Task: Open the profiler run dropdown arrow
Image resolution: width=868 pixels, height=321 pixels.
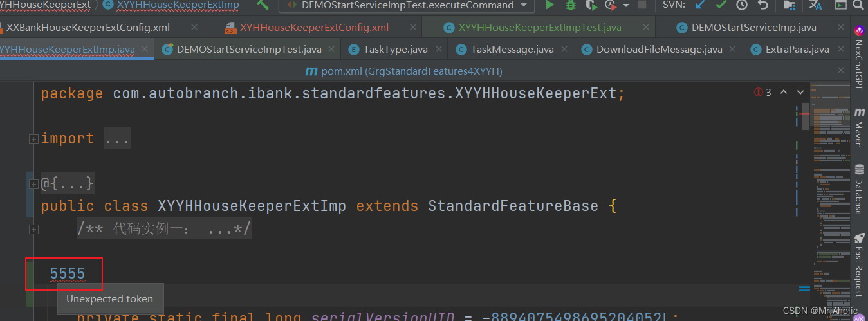Action: click(626, 6)
